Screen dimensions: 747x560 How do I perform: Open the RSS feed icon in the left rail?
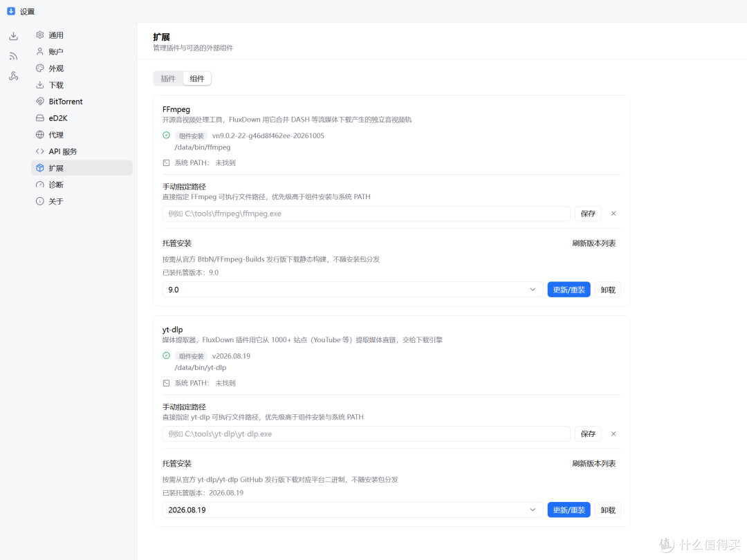[13, 56]
